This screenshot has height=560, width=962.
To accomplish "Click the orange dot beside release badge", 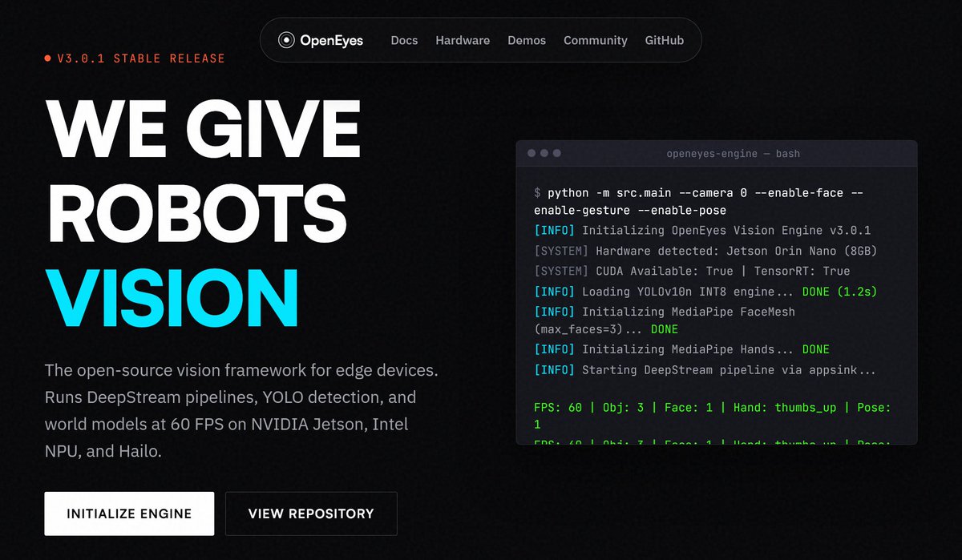I will tap(48, 58).
